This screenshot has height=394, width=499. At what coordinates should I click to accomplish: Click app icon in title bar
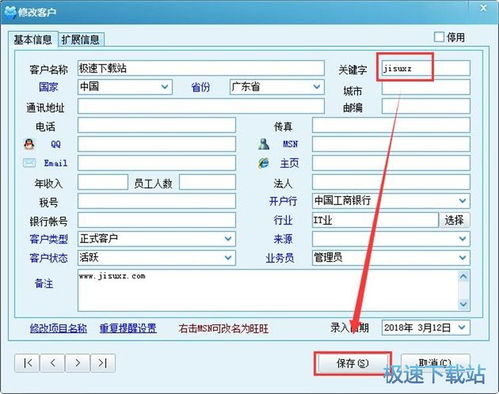[10, 12]
